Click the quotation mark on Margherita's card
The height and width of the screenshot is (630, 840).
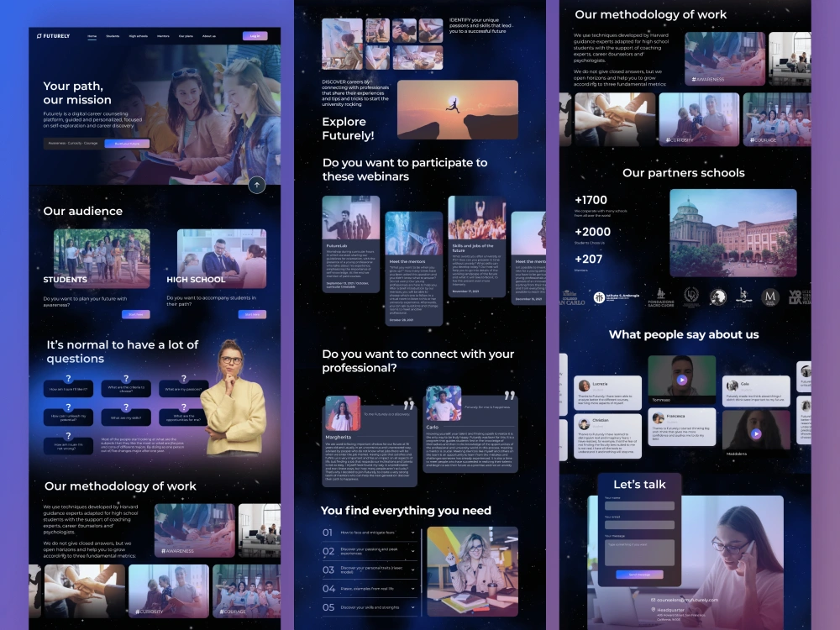[x=409, y=405]
